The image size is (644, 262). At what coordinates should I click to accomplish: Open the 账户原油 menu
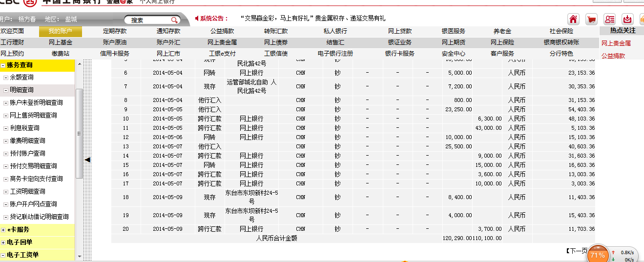click(x=115, y=42)
